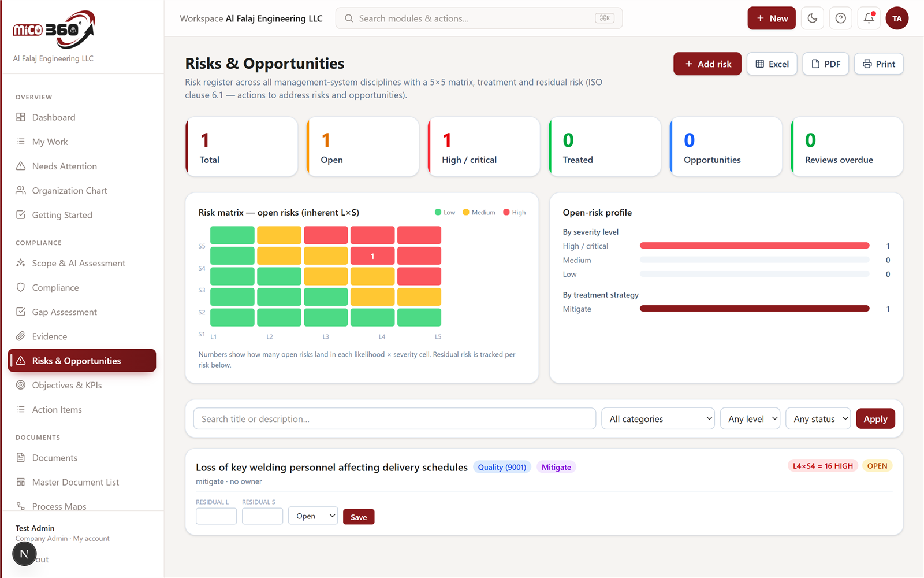Expand the All categories dropdown

(658, 419)
